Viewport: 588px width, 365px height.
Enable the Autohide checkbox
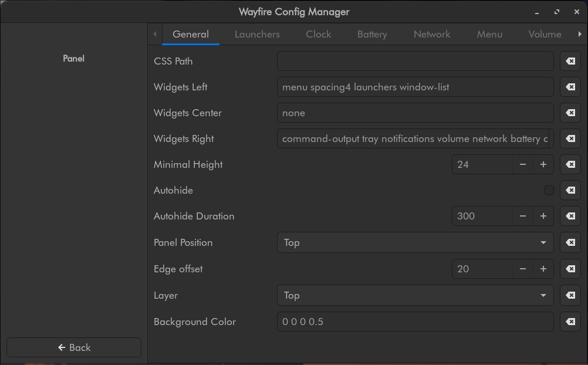pyautogui.click(x=549, y=190)
